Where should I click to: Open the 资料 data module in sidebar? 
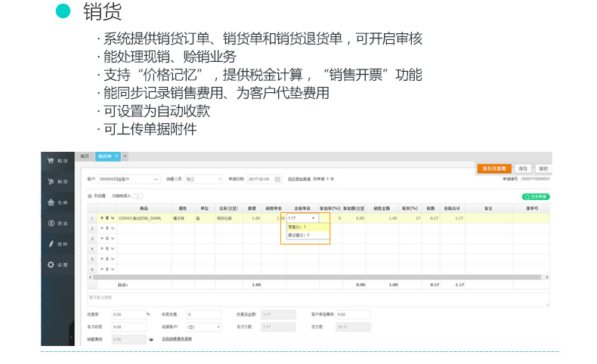[59, 244]
